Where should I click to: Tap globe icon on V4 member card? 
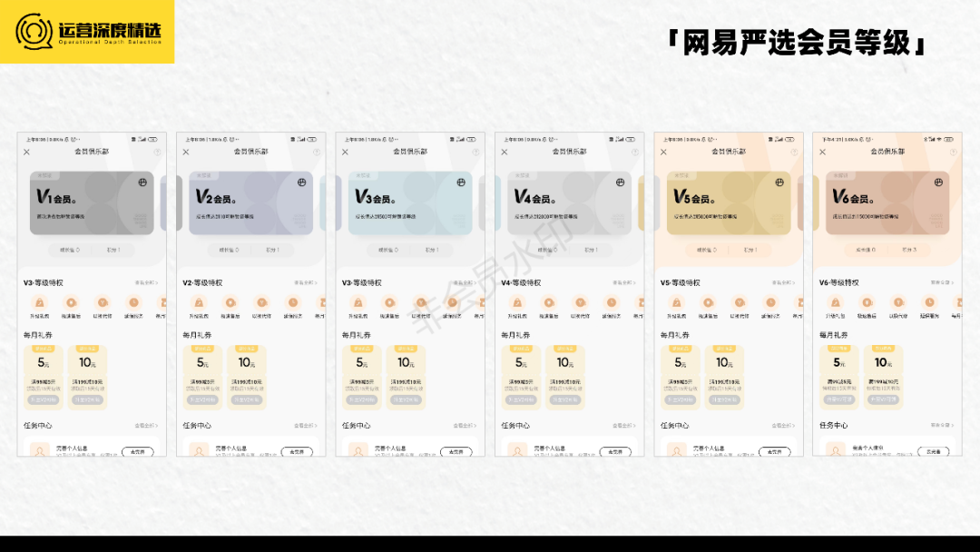(x=620, y=182)
